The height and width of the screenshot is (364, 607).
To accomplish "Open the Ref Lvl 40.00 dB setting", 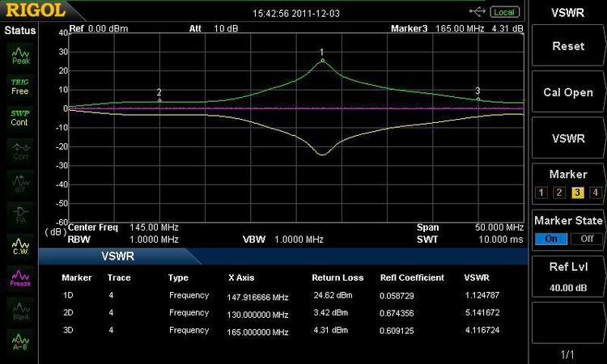I will click(568, 275).
